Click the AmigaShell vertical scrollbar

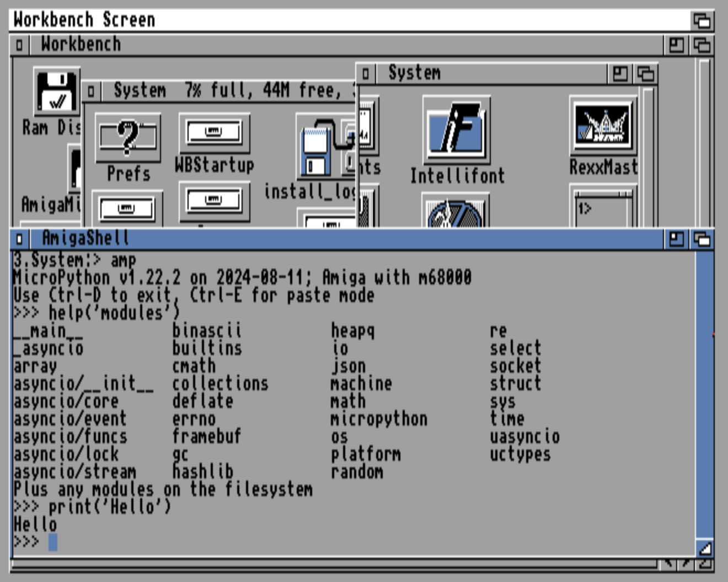pyautogui.click(x=705, y=395)
